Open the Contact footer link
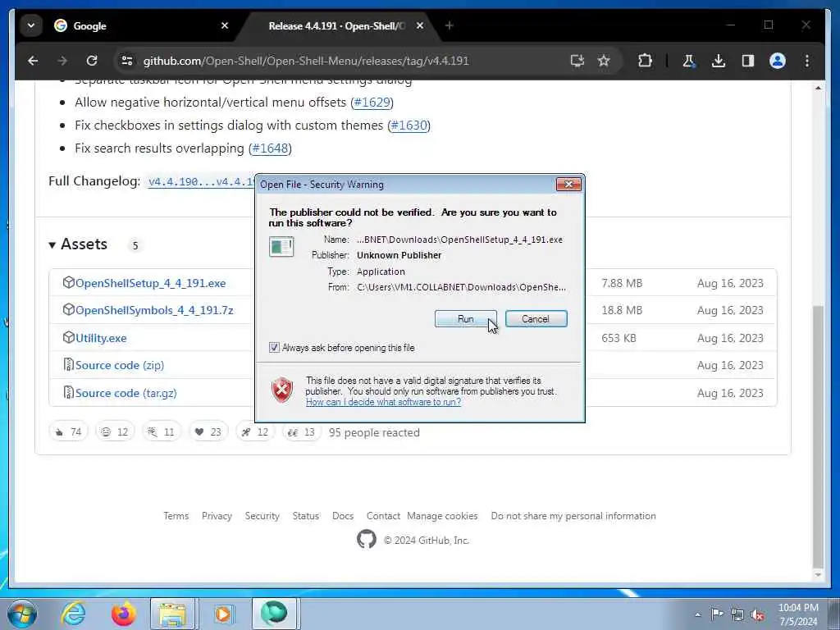 pos(383,516)
